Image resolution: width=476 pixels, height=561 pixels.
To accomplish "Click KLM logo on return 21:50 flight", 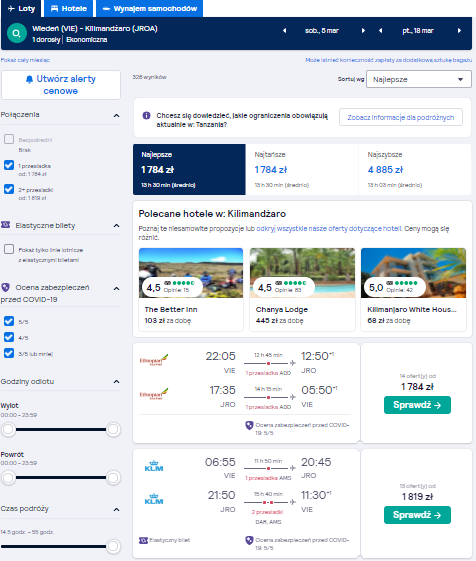I will tap(154, 499).
